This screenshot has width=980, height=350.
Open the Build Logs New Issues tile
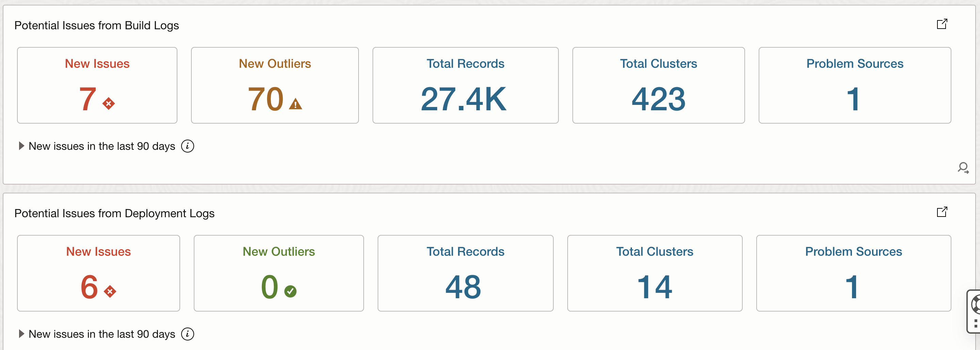point(97,85)
